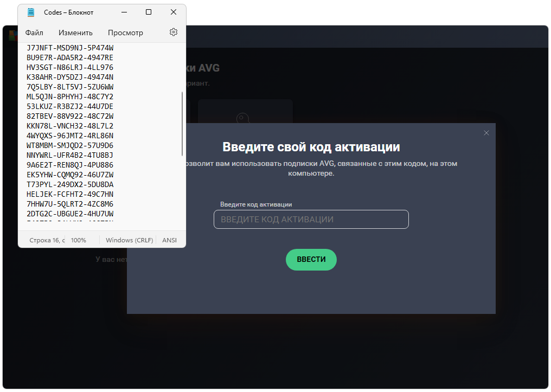
Task: Click code line T73PYL-249DX2-5DU8DA
Action: point(70,184)
